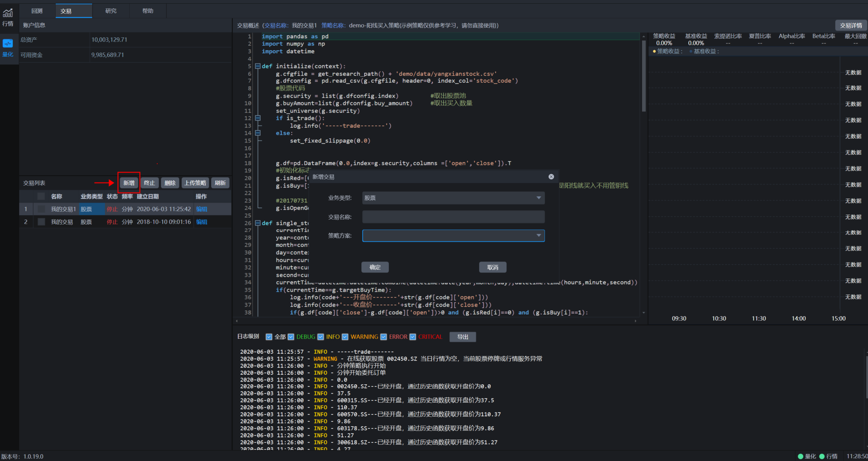Click the green 量化 status indicator
This screenshot has width=868, height=461.
pos(800,456)
